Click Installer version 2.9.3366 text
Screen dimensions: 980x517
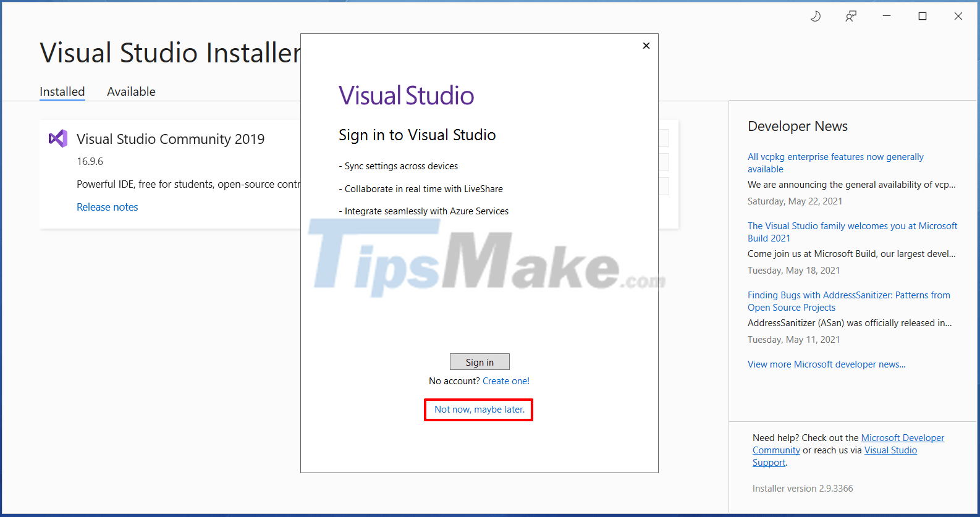[803, 489]
